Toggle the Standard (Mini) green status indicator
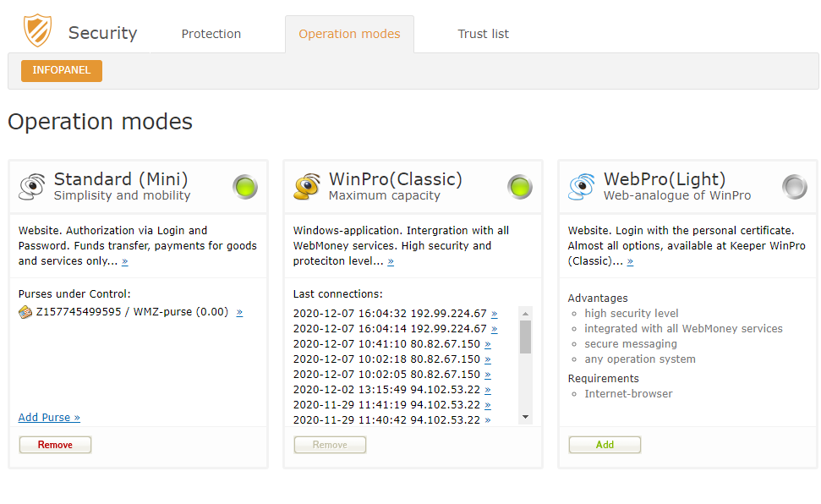This screenshot has height=504, width=821. coord(245,187)
